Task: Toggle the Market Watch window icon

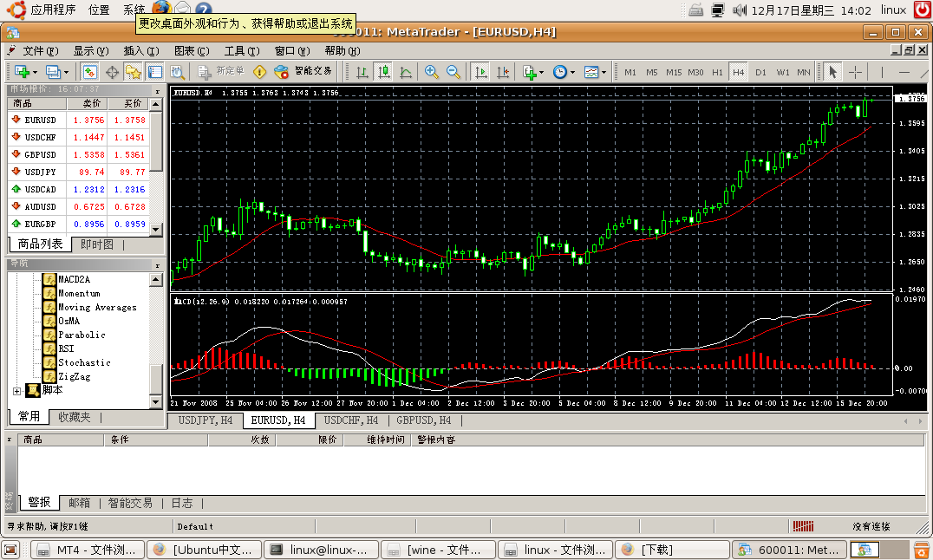Action: pos(90,72)
